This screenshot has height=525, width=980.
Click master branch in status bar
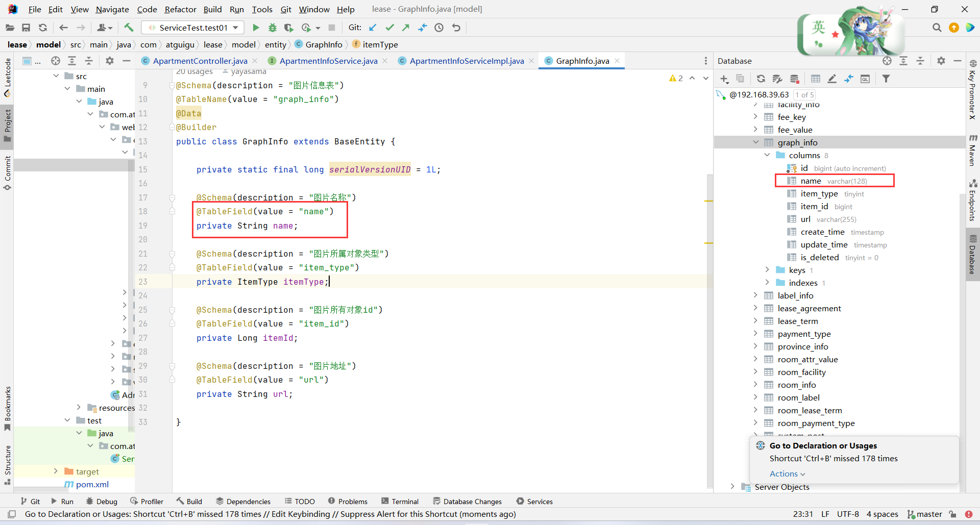(x=924, y=514)
